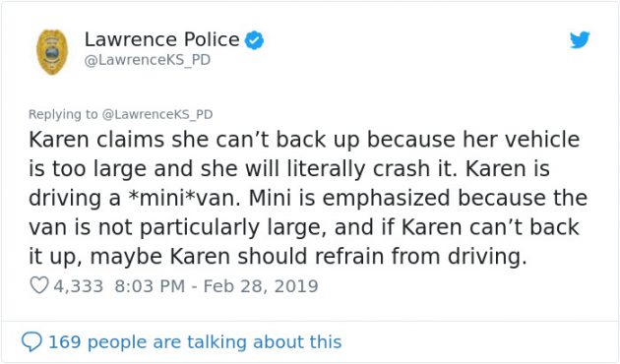Click the date Feb 28, 2019
This screenshot has width=620, height=364.
point(261,285)
